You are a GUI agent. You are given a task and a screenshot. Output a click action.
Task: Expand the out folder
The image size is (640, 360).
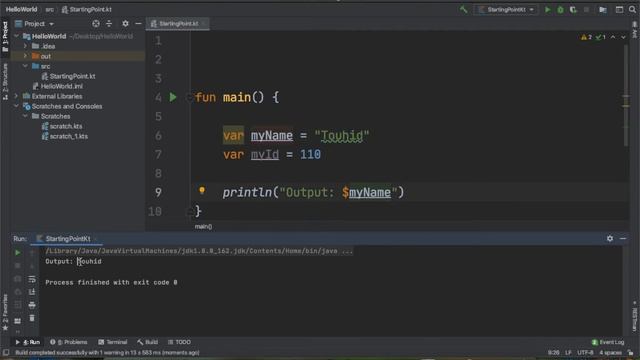point(25,56)
